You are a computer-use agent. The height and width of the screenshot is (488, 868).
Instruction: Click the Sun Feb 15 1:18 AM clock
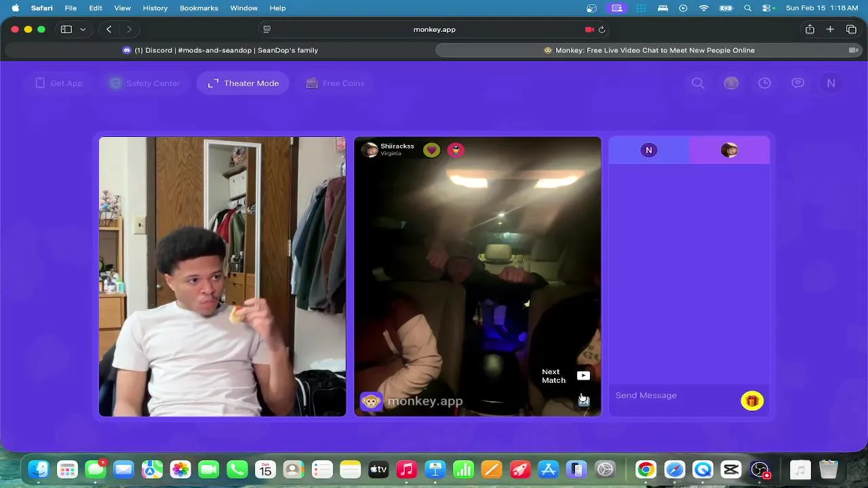822,8
